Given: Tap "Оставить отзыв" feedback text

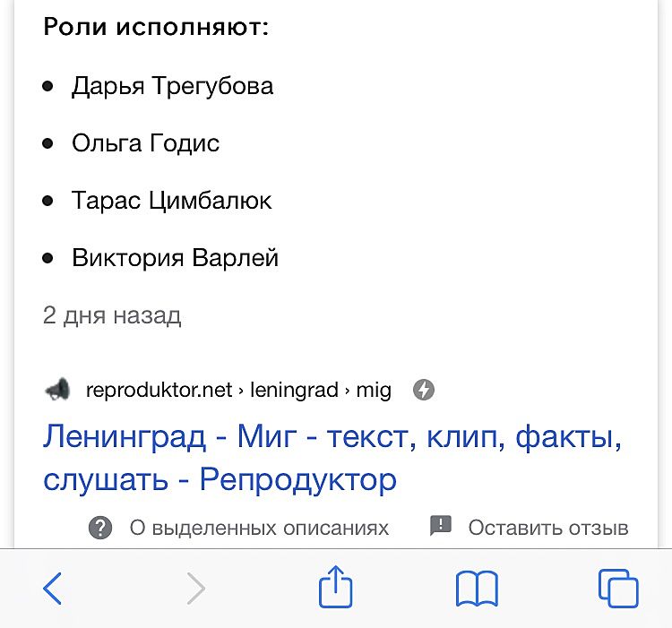Looking at the screenshot, I should (548, 528).
